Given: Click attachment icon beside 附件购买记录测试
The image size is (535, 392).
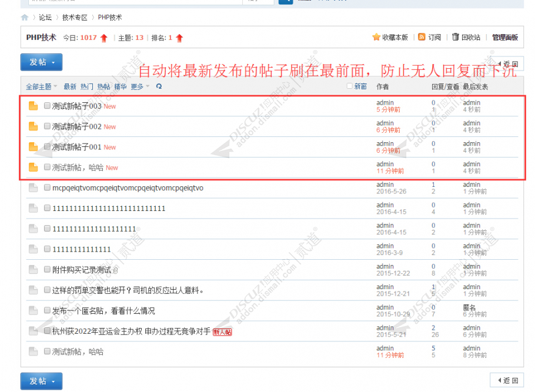Looking at the screenshot, I should (115, 270).
